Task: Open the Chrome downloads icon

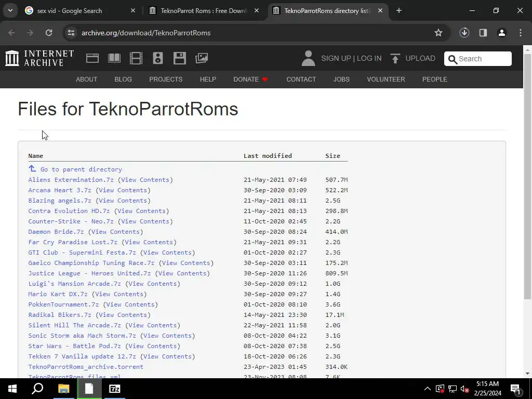Action: 464,33
